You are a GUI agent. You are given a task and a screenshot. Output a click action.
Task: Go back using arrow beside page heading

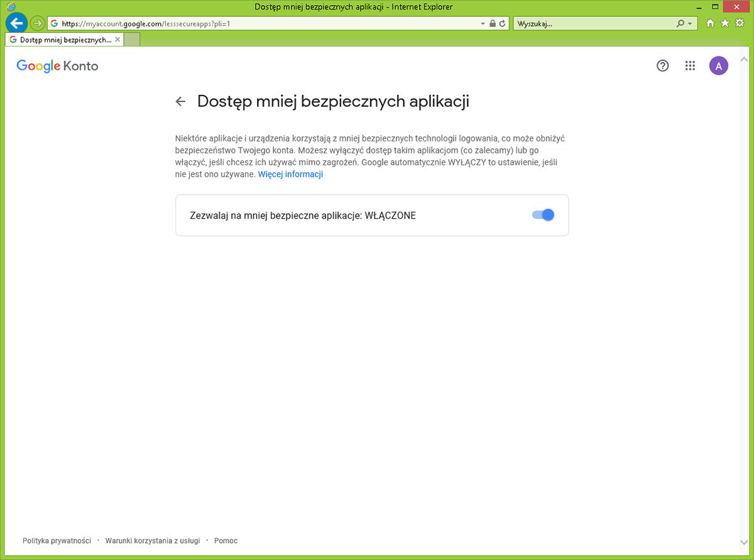[x=181, y=102]
